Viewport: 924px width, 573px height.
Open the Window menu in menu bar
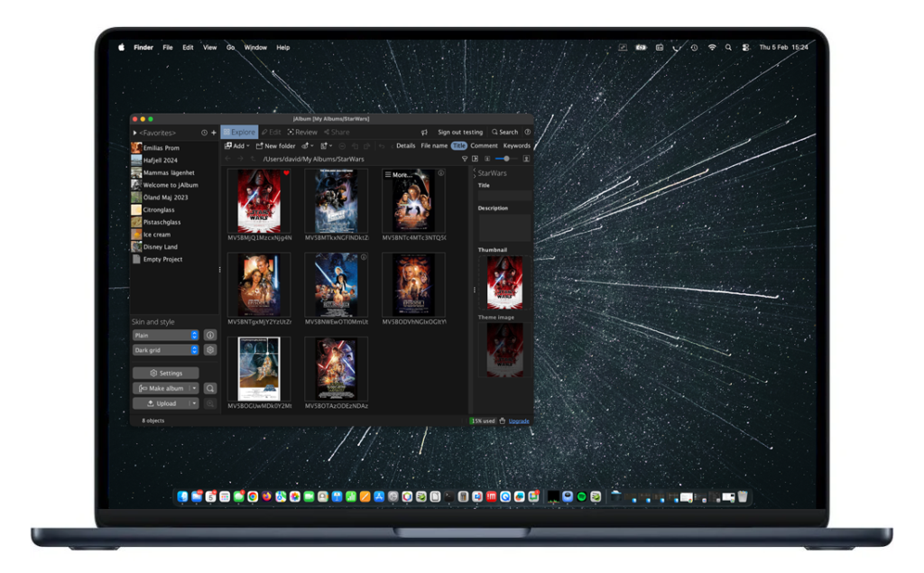255,48
